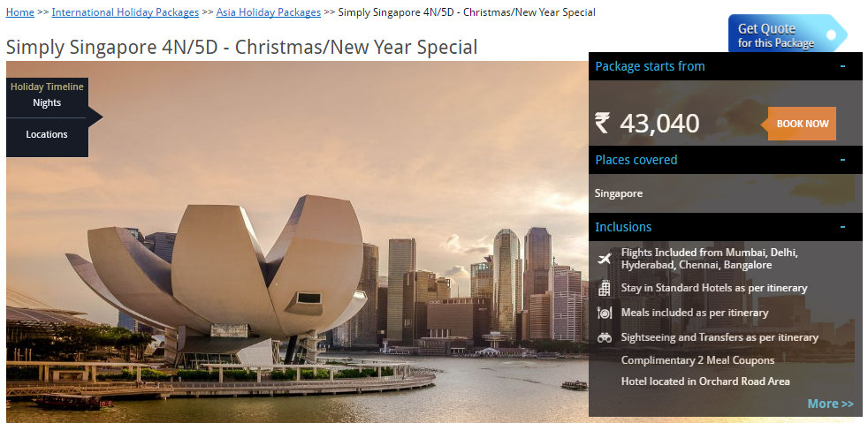Click the Get Quote tag icon
This screenshot has height=423, width=868.
pos(788,34)
